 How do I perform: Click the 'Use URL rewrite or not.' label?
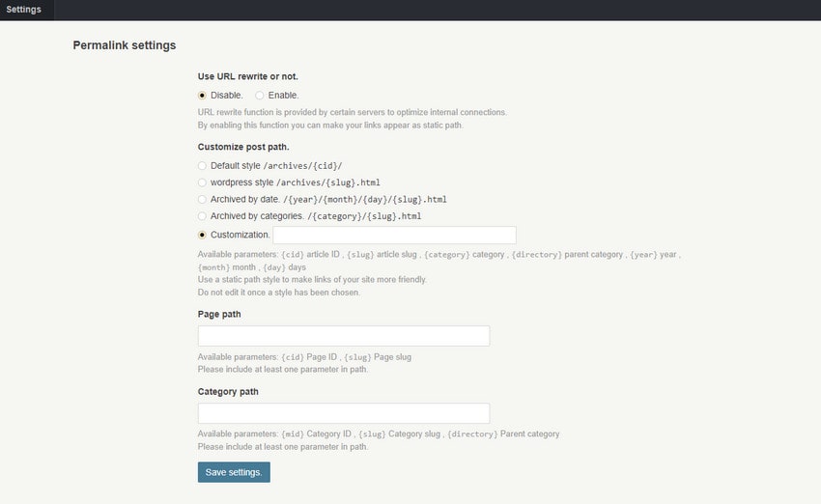coord(248,76)
